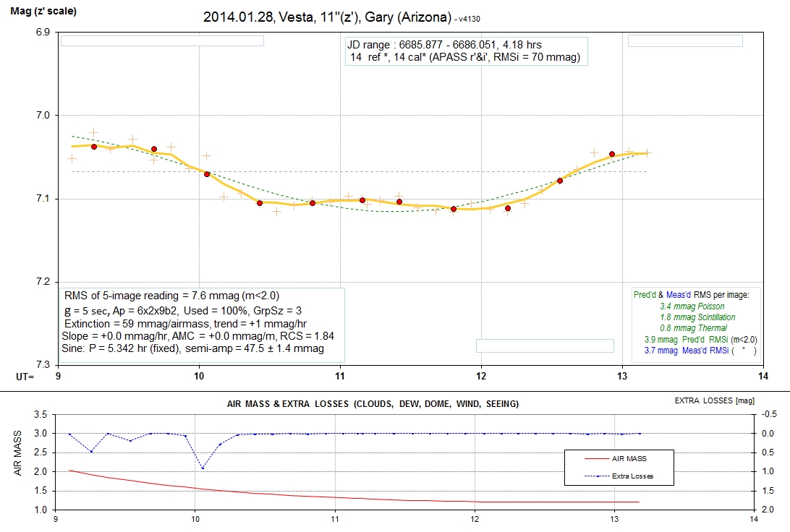Screen dimensions: 790x532
Task: Click the -0.5 extra losses tick label
Action: pos(769,414)
